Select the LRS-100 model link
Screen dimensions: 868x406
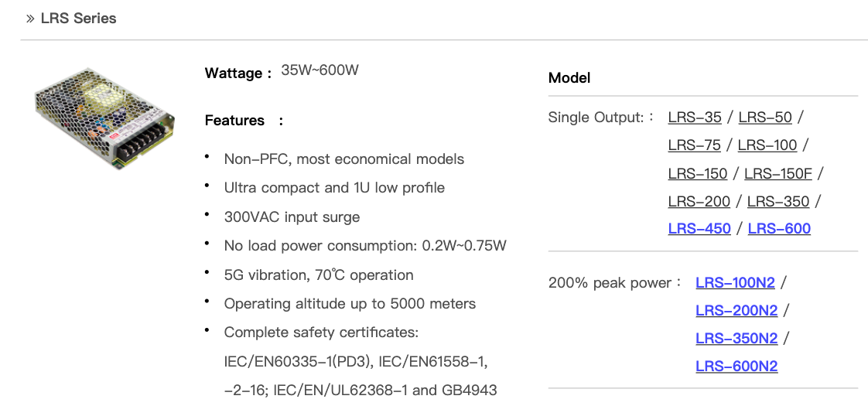click(767, 145)
